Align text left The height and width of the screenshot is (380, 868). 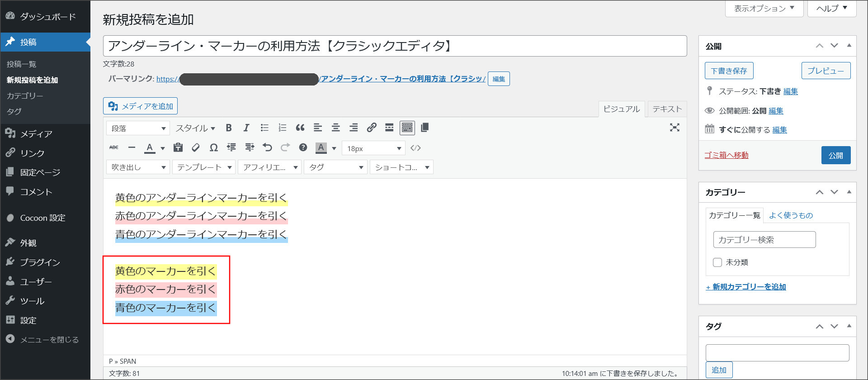318,128
